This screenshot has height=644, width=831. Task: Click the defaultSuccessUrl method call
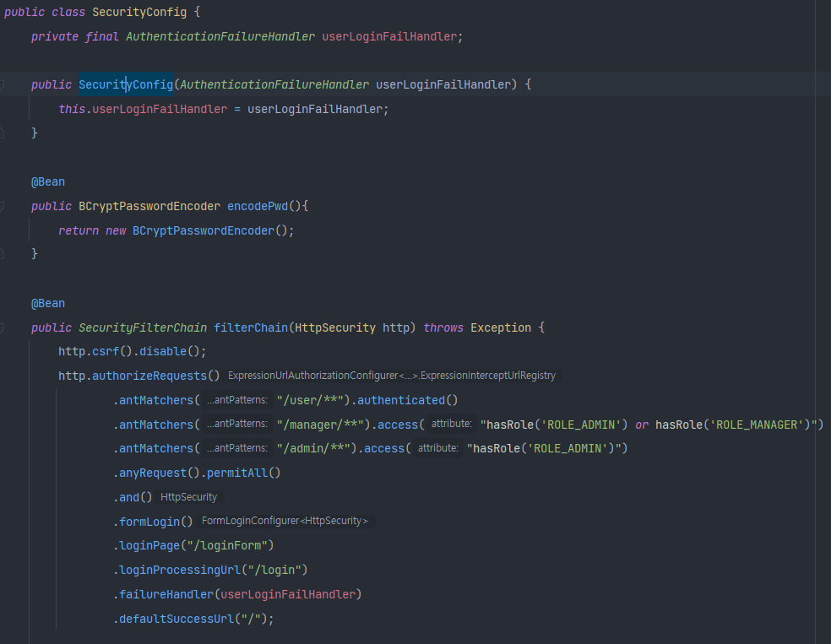coord(177,620)
